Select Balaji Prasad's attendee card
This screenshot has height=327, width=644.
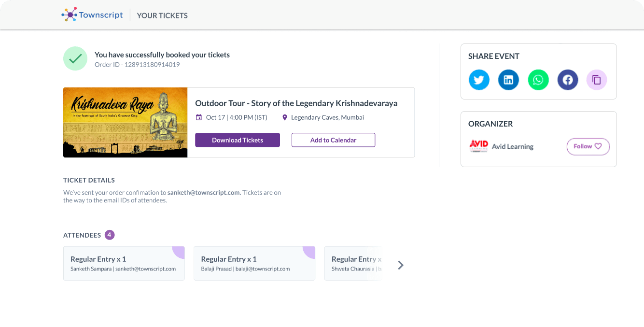point(254,263)
